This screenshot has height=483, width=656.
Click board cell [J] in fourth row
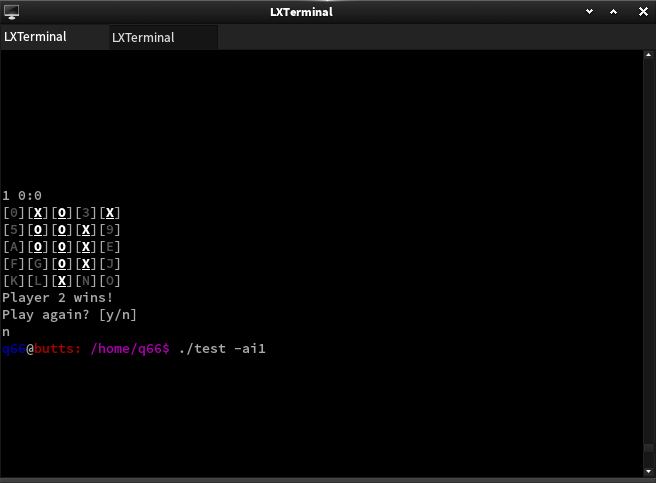110,264
